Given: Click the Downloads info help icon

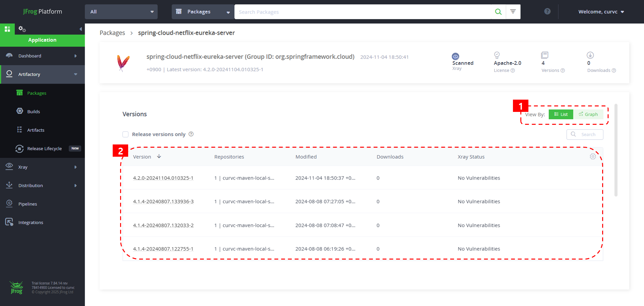Looking at the screenshot, I should [x=614, y=71].
